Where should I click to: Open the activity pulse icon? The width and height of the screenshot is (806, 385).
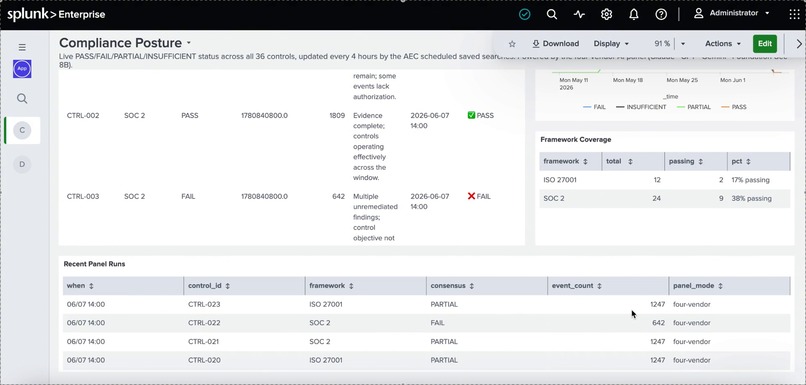(x=579, y=14)
